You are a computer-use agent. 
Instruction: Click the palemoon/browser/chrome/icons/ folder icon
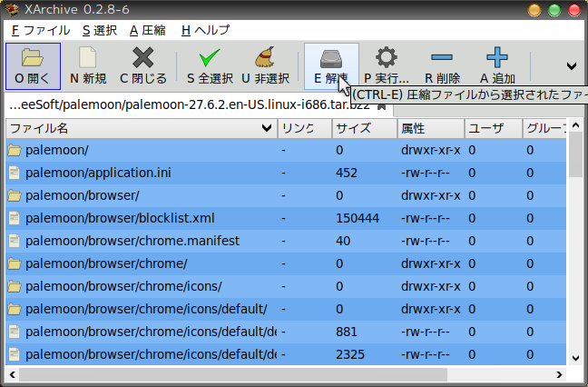click(x=15, y=286)
